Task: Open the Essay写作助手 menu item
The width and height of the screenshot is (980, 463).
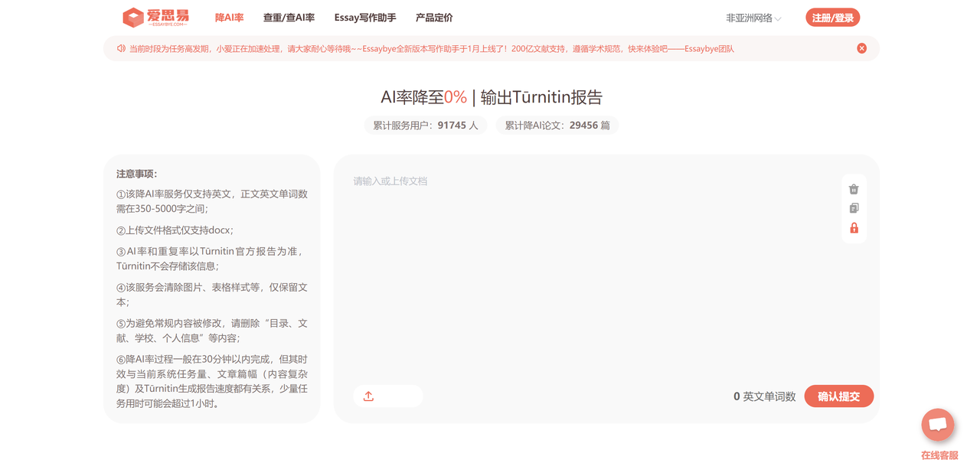Action: (x=365, y=18)
